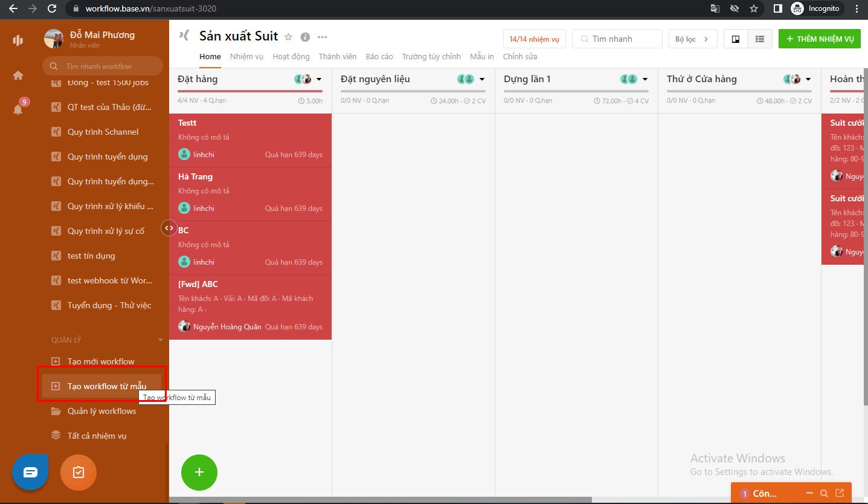Open the Đặt hàng column dropdown arrow

click(319, 79)
